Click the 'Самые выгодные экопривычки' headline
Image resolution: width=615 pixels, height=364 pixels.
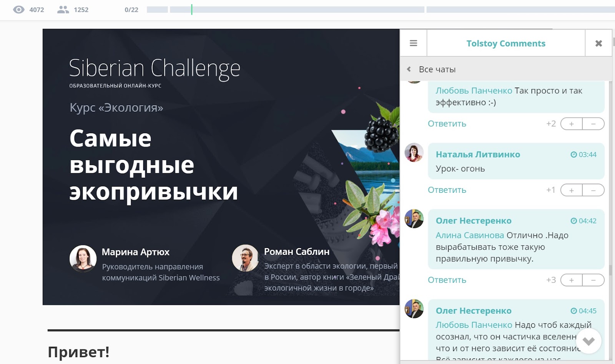pos(154,165)
